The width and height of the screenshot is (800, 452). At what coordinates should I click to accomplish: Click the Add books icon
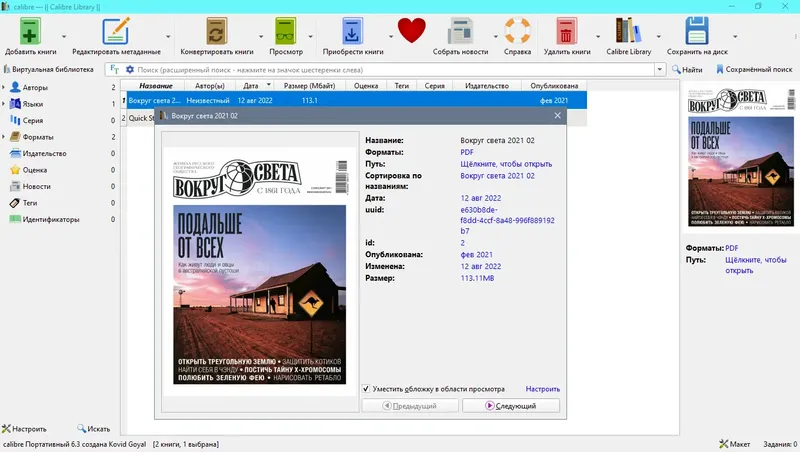[x=30, y=31]
